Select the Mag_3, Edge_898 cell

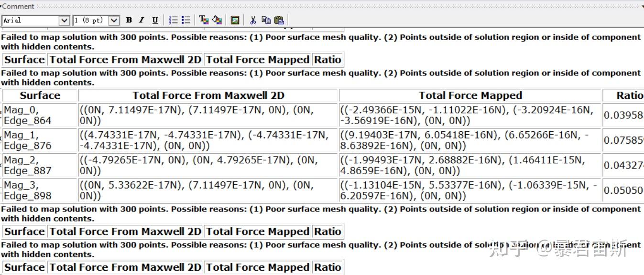40,190
